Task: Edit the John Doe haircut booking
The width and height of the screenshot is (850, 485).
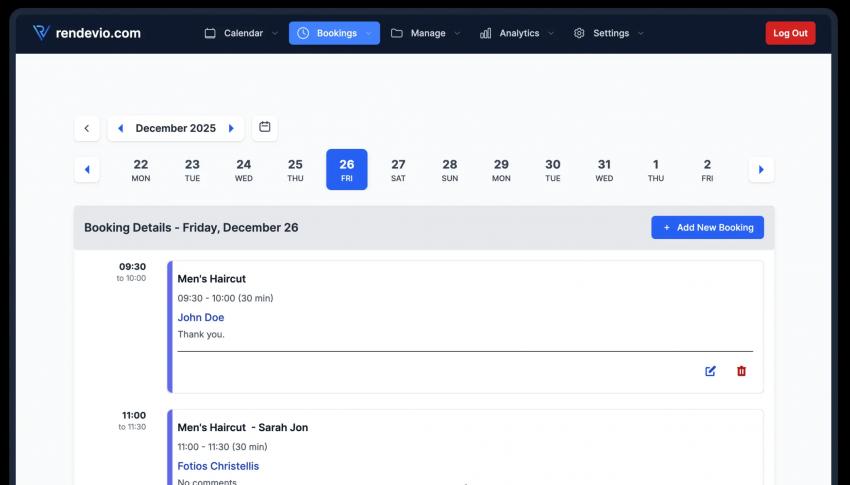Action: pos(710,371)
